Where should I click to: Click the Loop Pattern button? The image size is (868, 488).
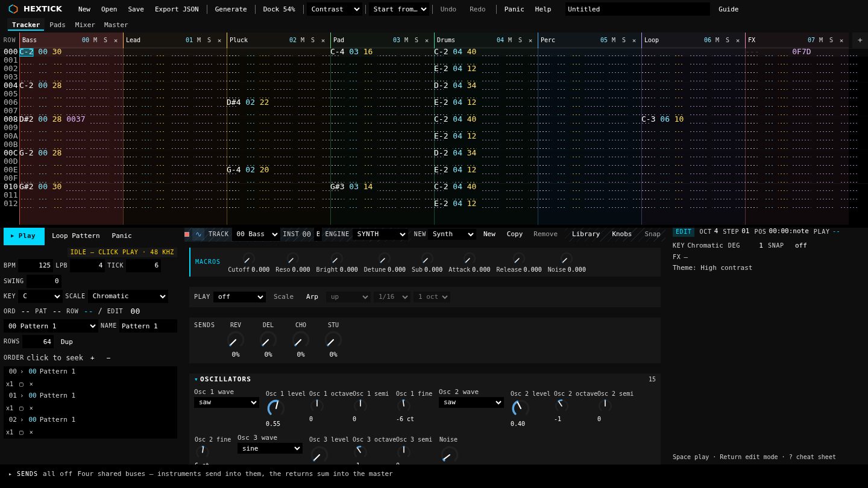pyautogui.click(x=76, y=236)
